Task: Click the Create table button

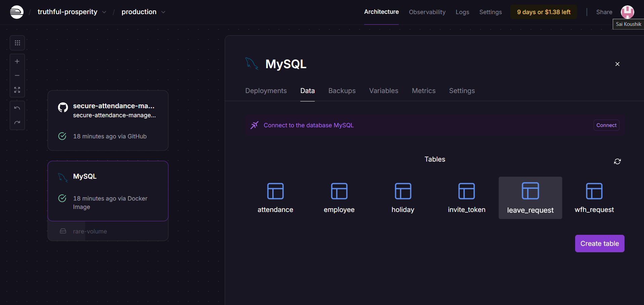Action: click(599, 244)
